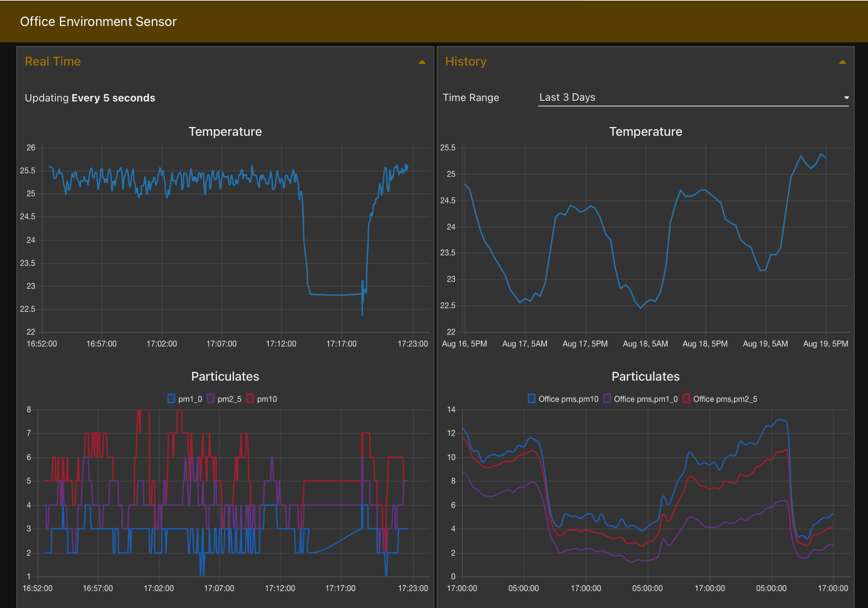
Task: Collapse the History panel
Action: [842, 62]
